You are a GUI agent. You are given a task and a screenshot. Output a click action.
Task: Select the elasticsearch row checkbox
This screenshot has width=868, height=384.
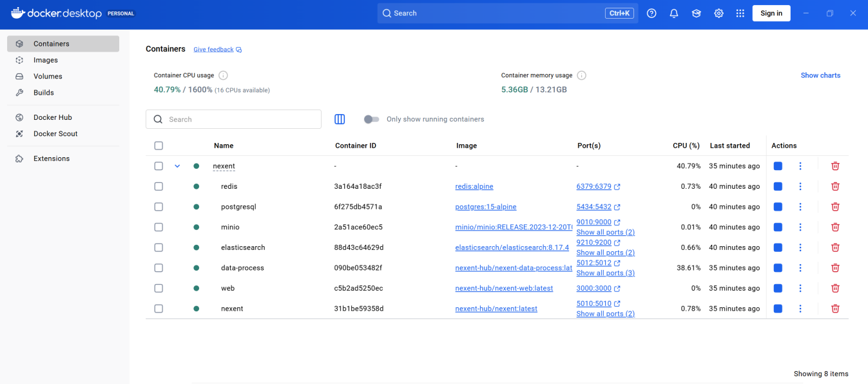point(159,247)
